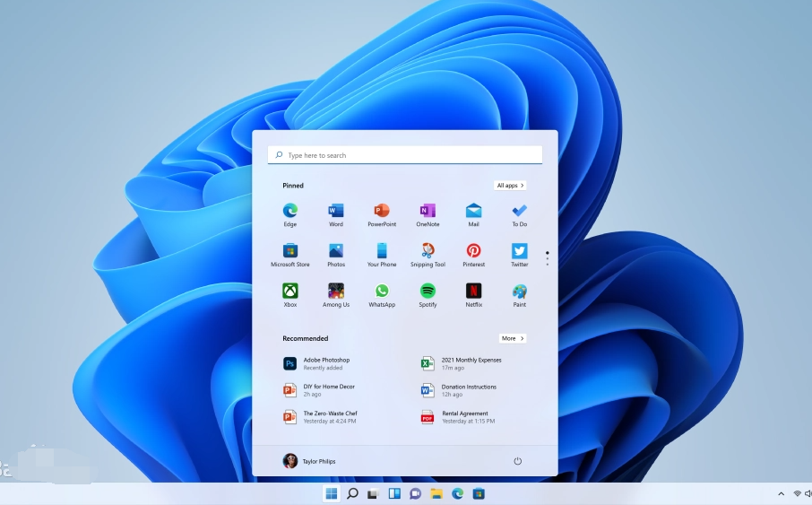Image resolution: width=812 pixels, height=505 pixels.
Task: Open 2021 Monthly Expenses spreadsheet
Action: coord(471,363)
